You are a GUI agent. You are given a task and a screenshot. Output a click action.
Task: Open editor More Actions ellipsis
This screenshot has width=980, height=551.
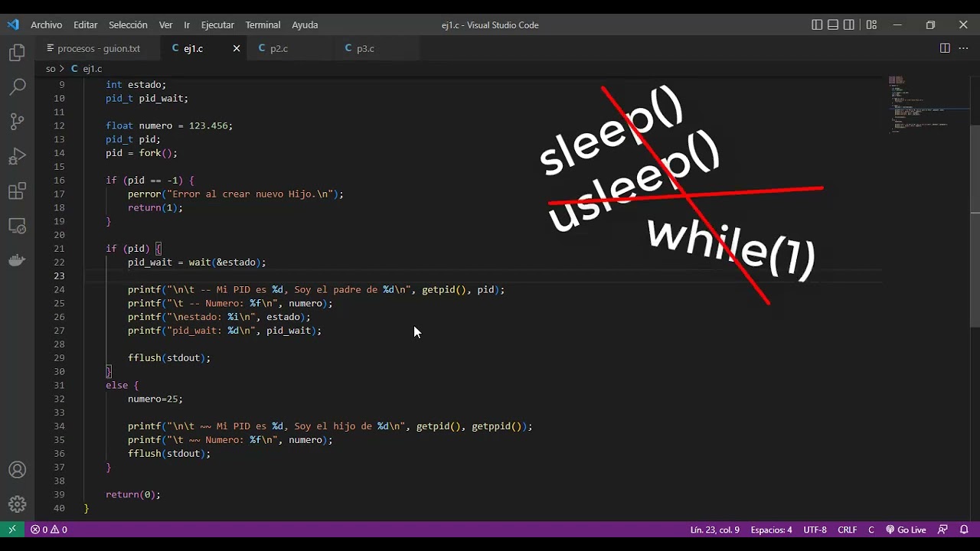964,48
